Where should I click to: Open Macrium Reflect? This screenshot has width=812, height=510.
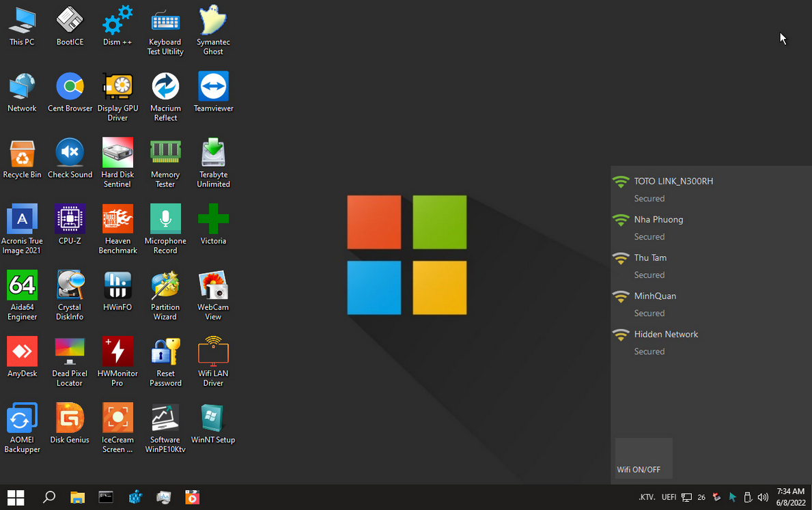click(x=165, y=97)
